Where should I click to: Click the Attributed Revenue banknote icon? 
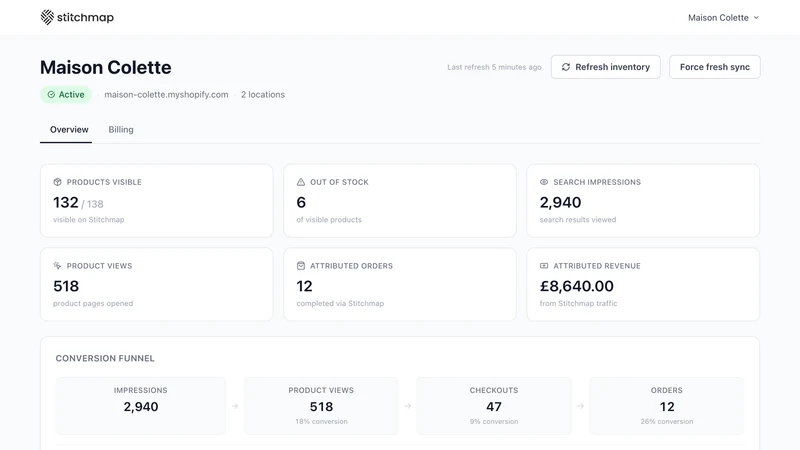coord(544,266)
